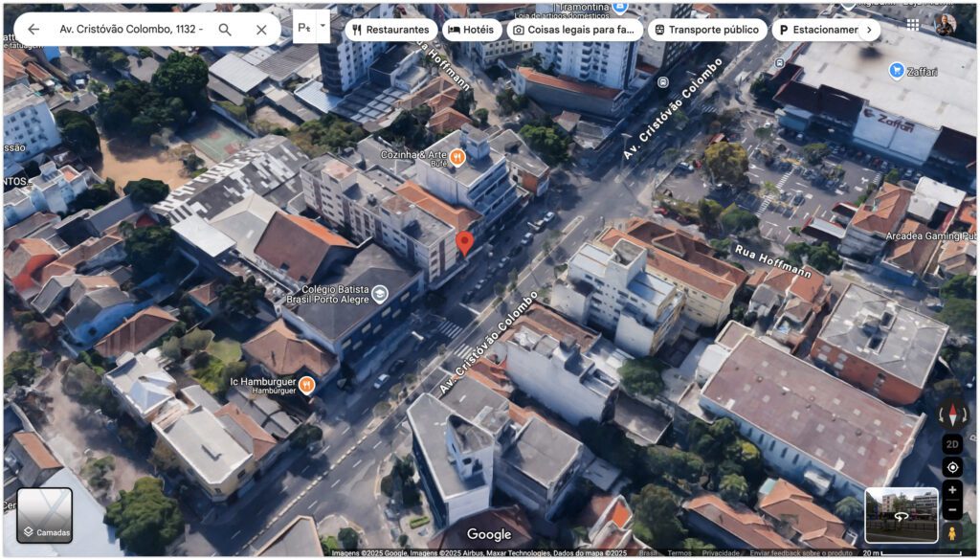Open the Google apps grid
Screen dimensions: 980x560
(x=912, y=25)
